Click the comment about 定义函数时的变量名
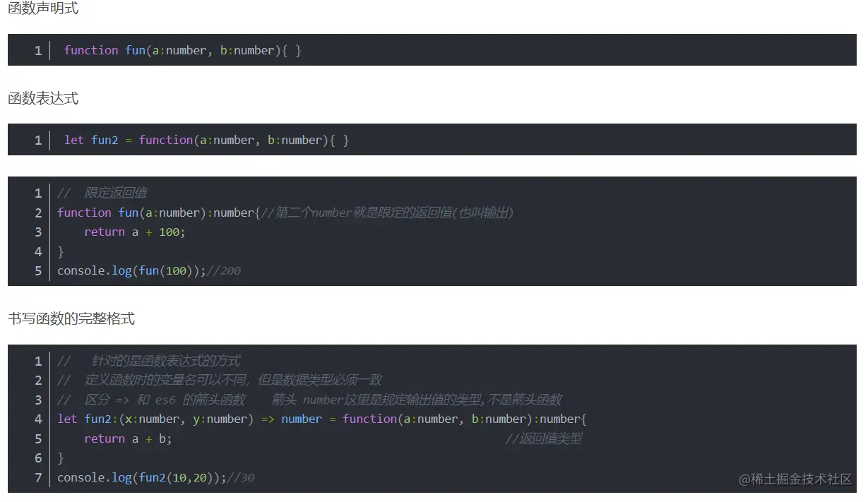868x502 pixels. pyautogui.click(x=220, y=380)
